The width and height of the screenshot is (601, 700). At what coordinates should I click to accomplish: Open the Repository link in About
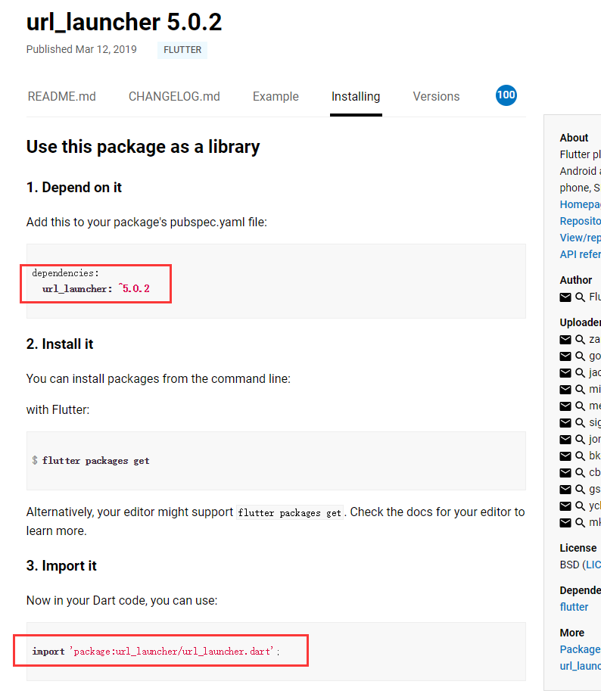click(x=580, y=221)
